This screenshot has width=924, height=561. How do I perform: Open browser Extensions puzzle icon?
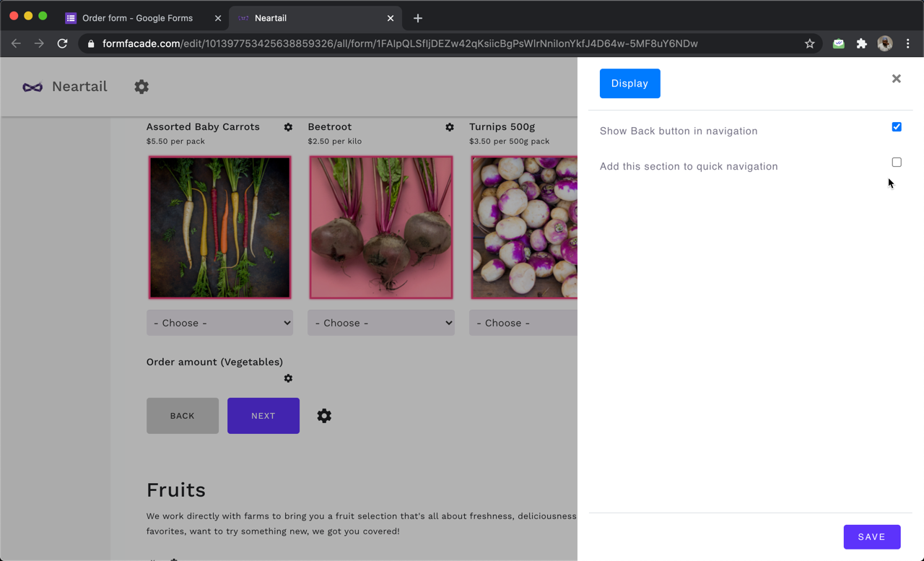pyautogui.click(x=861, y=44)
